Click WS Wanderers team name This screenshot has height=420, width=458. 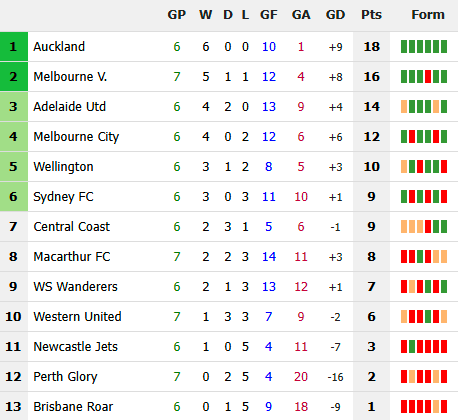pos(75,287)
